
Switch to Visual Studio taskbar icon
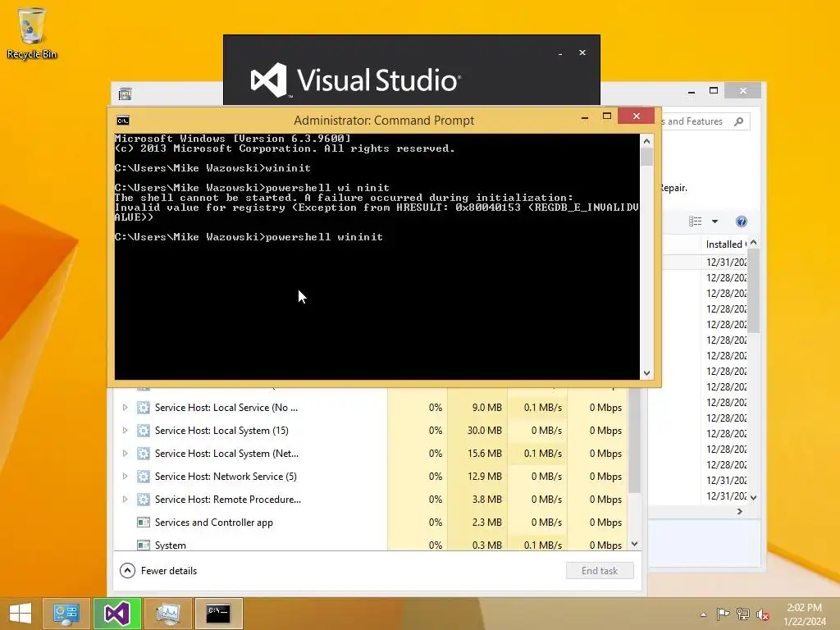click(116, 613)
